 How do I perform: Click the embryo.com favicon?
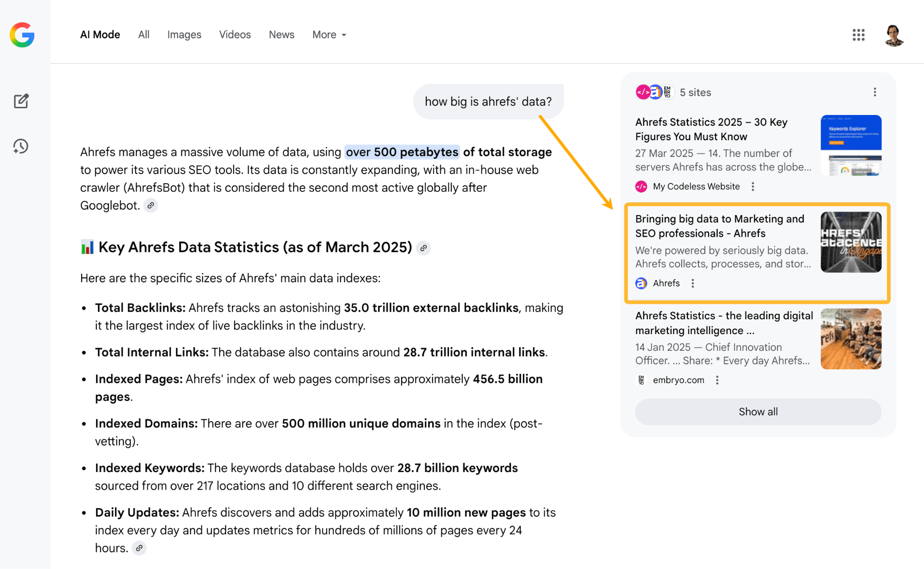pos(641,380)
